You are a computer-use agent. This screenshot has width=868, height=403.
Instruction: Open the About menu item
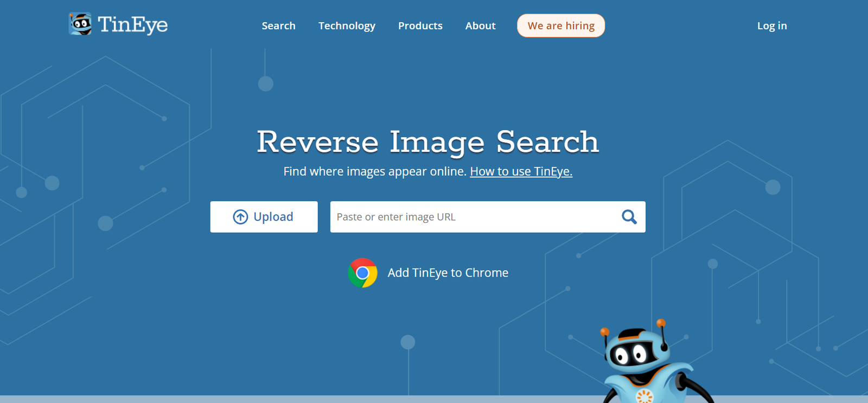481,25
